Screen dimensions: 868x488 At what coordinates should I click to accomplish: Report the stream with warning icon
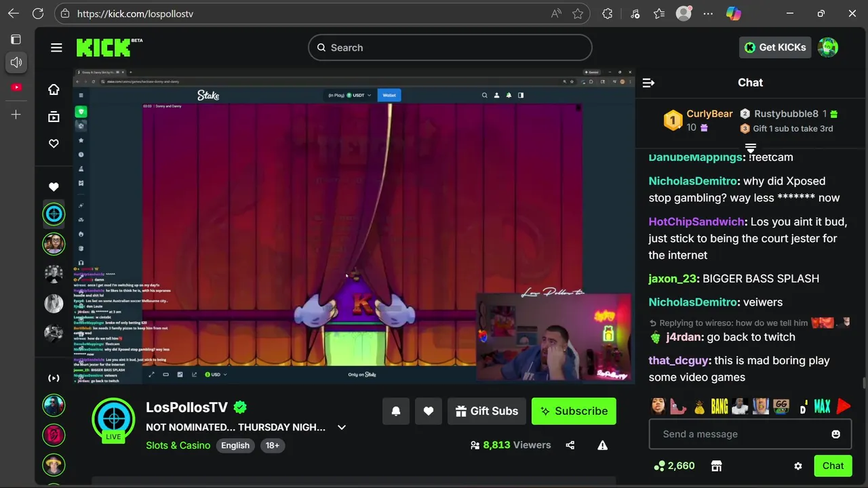pyautogui.click(x=602, y=445)
